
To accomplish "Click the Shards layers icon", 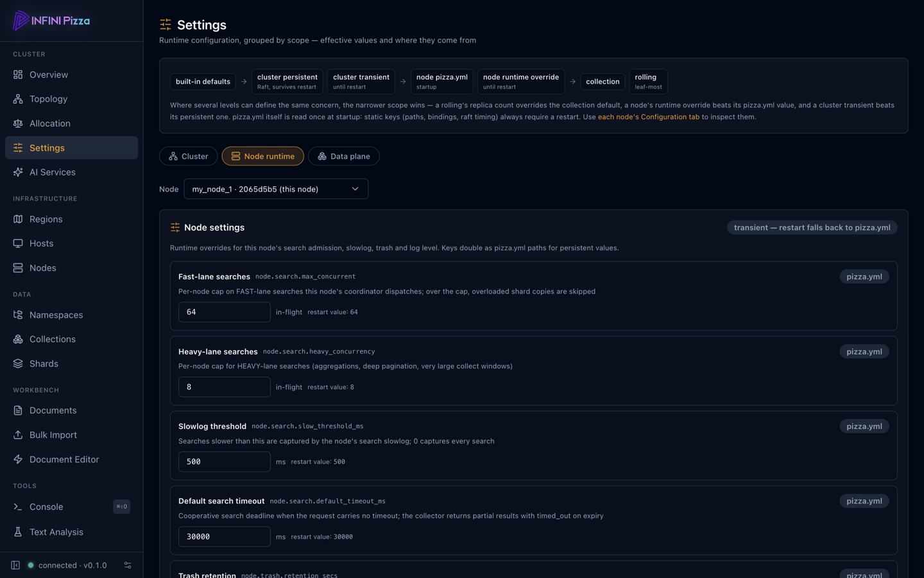I will [x=18, y=363].
